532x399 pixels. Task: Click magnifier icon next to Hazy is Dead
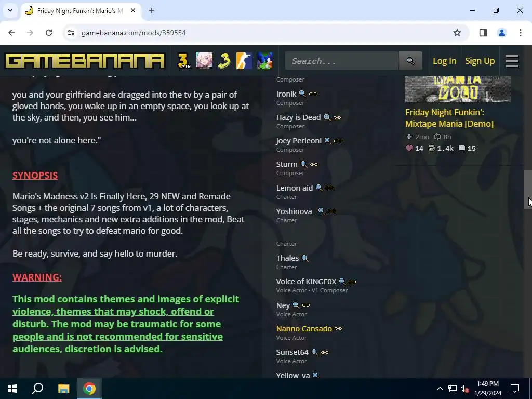coord(327,117)
